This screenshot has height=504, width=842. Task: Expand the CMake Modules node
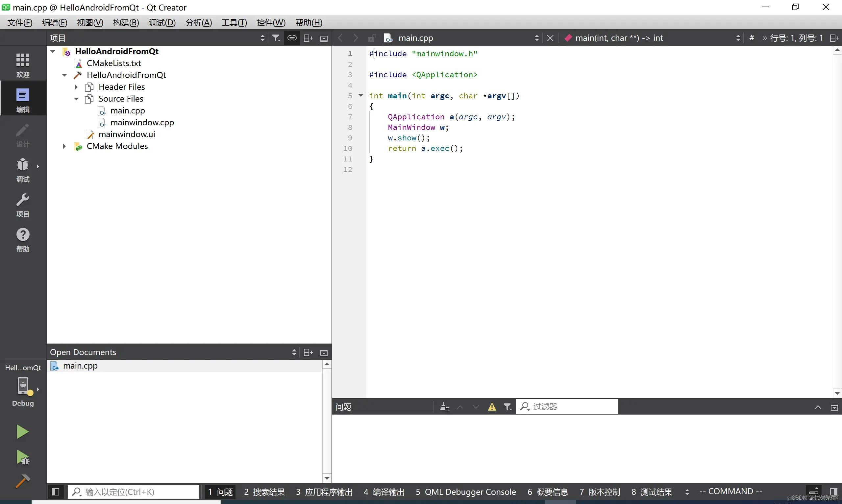coord(64,146)
